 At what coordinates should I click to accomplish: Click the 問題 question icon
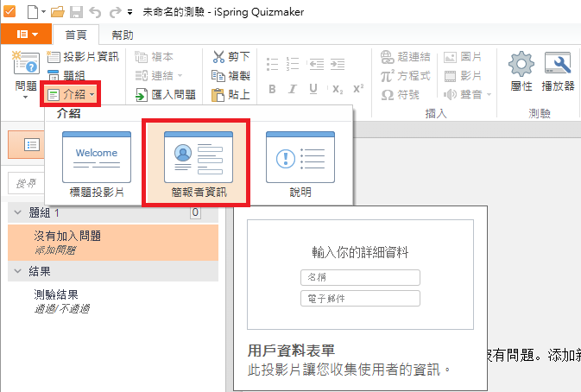(25, 65)
